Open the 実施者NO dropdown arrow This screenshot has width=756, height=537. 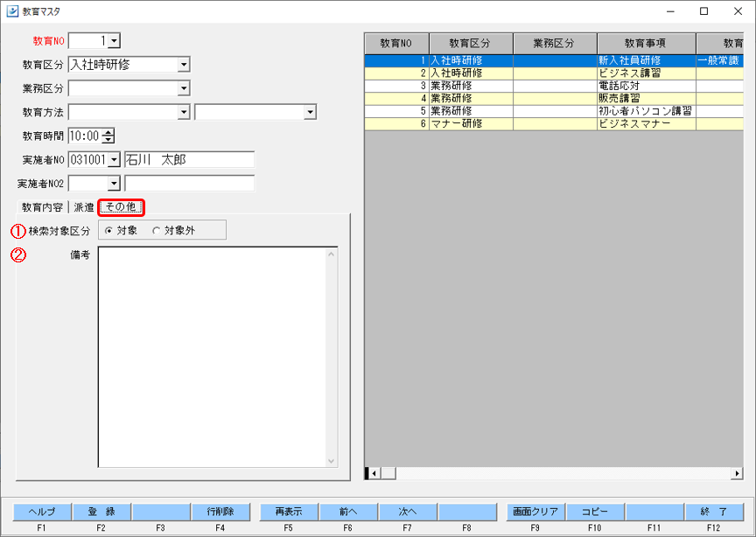click(x=114, y=159)
